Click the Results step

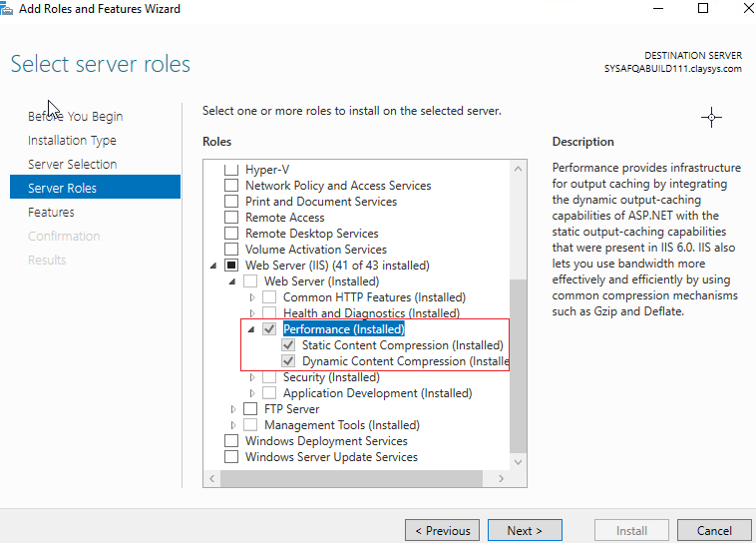(x=47, y=260)
